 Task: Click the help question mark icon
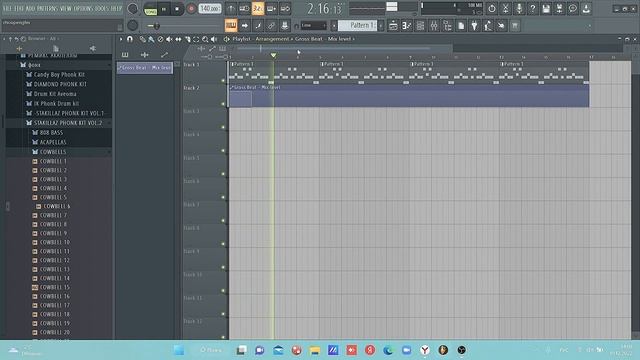tap(532, 8)
